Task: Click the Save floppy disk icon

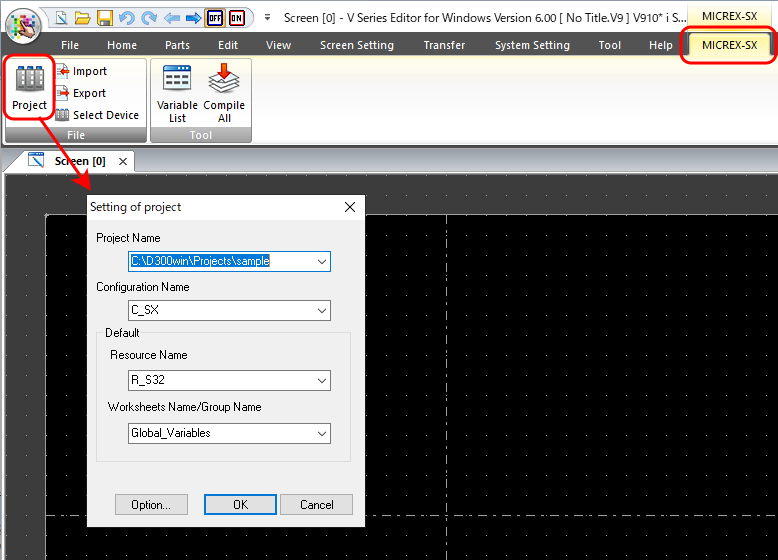Action: click(105, 18)
